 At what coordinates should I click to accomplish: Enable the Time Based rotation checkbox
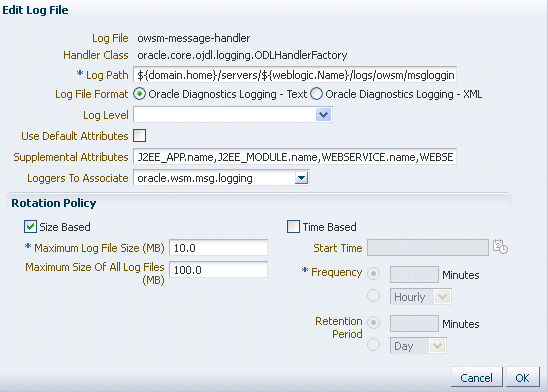(293, 227)
